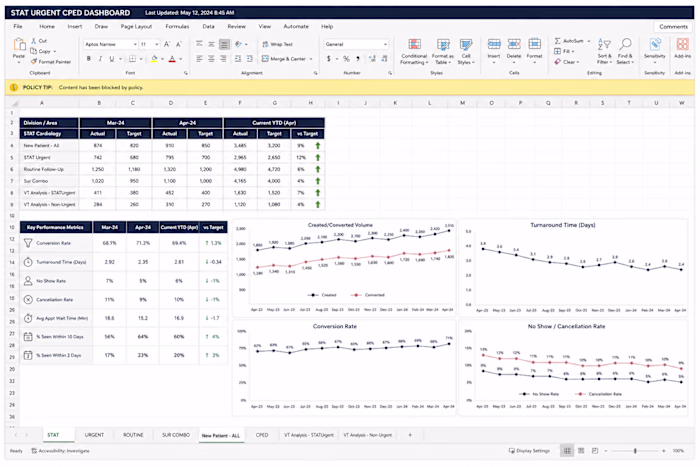Add a new sheet with plus button
Screen dimensions: 700x467
(x=410, y=435)
